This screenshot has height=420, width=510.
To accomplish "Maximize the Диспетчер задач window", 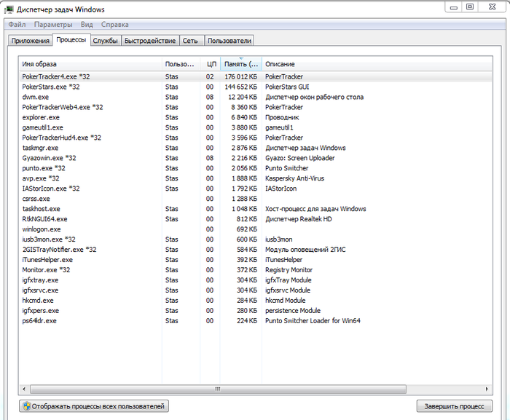I will pyautogui.click(x=470, y=7).
